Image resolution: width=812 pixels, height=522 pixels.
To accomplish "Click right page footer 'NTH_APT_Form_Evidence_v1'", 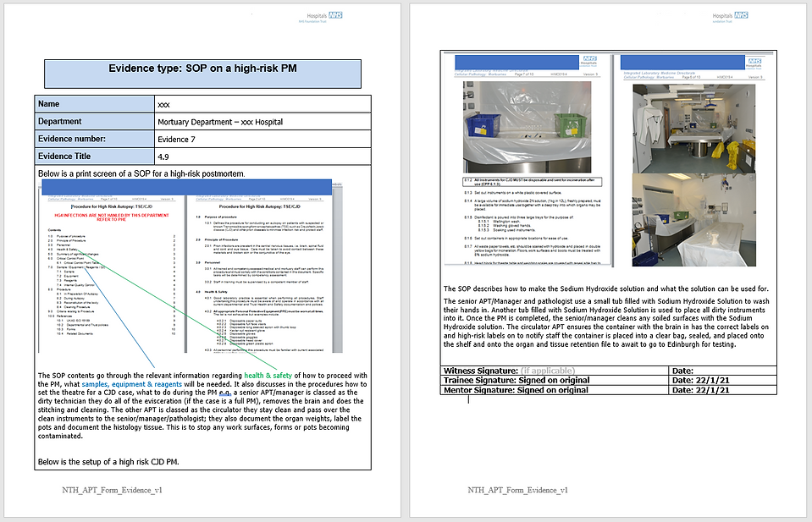I will click(x=517, y=490).
